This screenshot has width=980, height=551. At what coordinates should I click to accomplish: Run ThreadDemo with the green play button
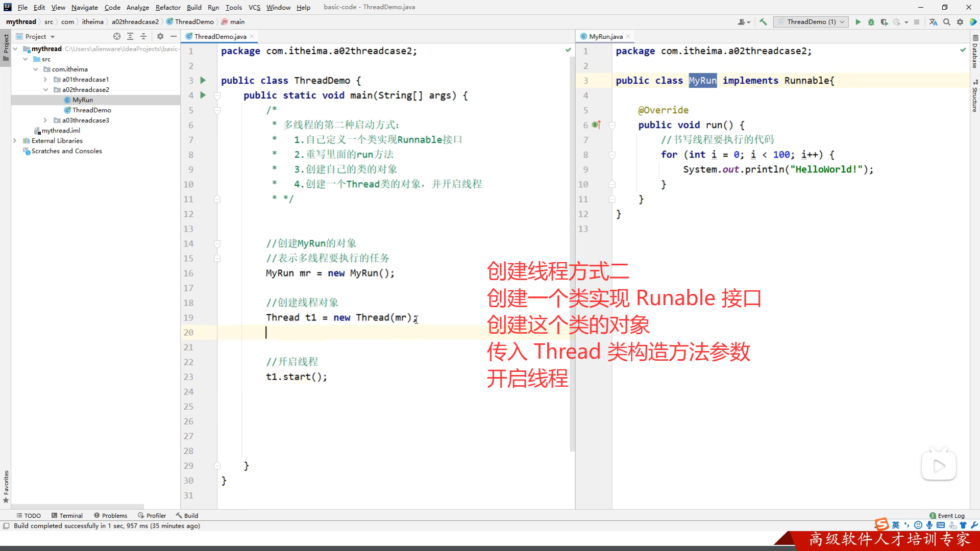point(858,22)
